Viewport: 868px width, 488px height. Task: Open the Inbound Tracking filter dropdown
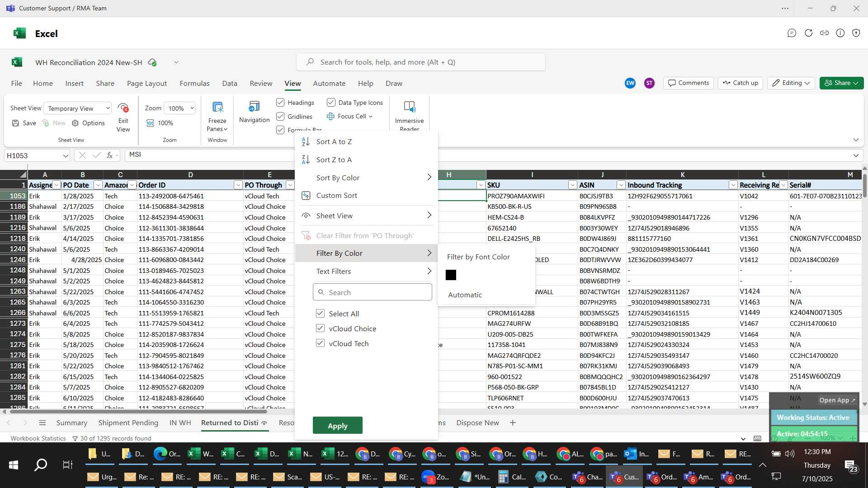pos(733,185)
